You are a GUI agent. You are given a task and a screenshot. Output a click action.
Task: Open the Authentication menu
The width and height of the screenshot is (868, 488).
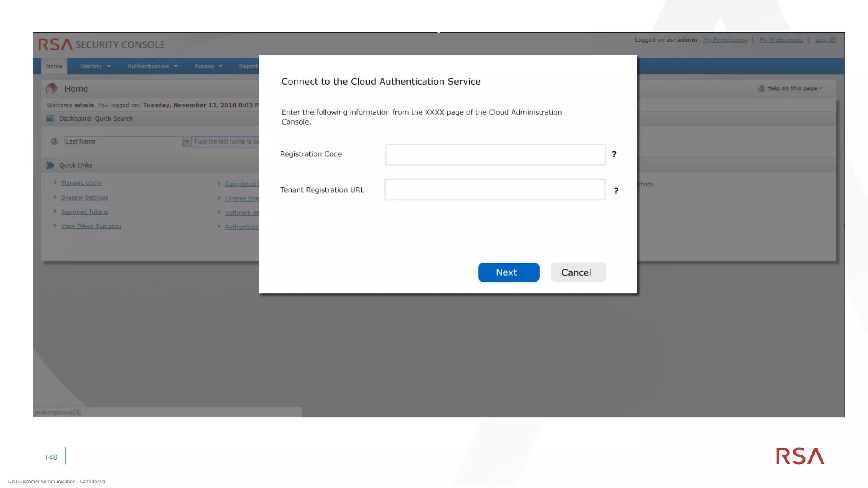(x=152, y=66)
